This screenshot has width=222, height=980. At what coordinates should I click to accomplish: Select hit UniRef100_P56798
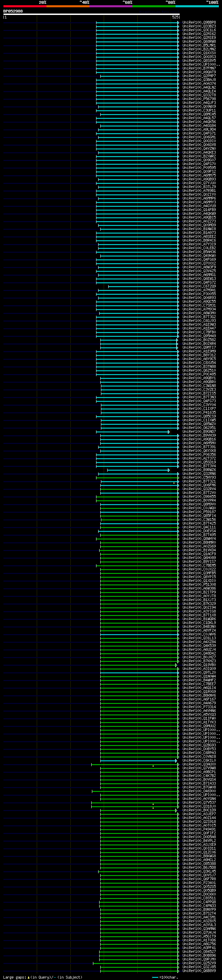(199, 99)
